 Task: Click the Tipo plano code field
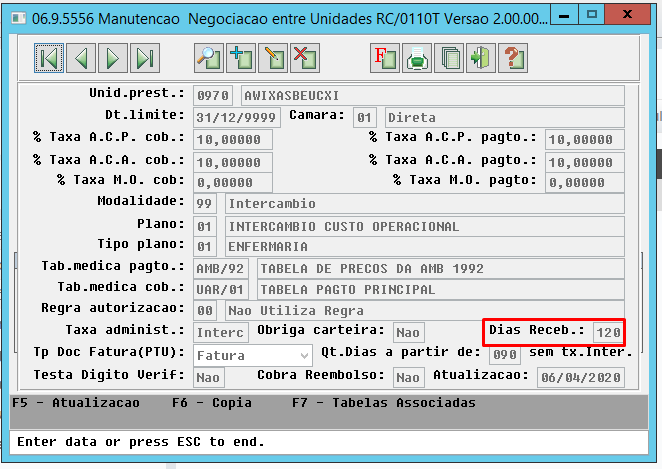click(205, 247)
